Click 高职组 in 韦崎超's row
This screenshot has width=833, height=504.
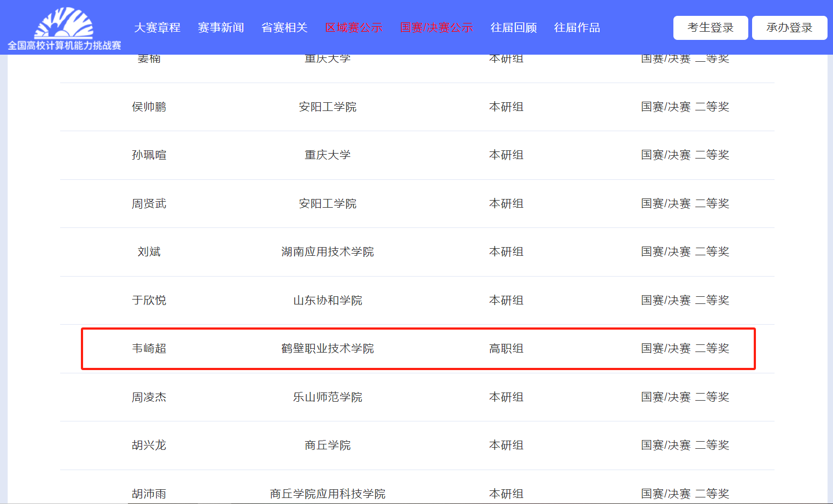(x=506, y=348)
